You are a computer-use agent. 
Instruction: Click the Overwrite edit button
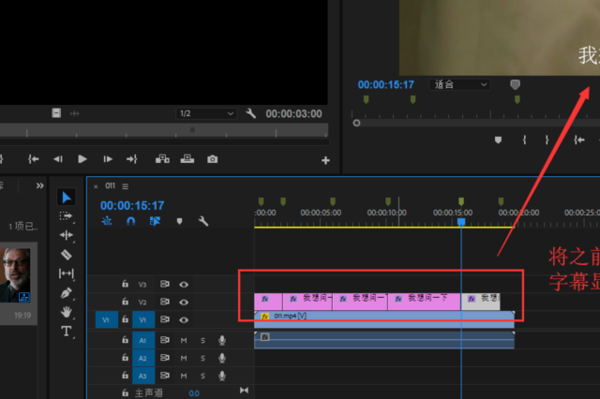coord(187,159)
